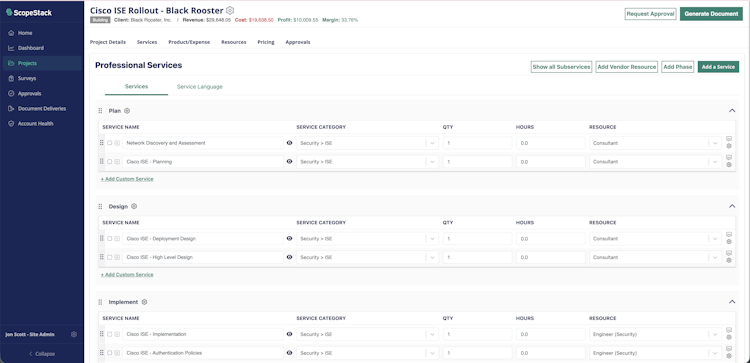Screen dimensions: 750x363
Task: Click Add Custom Service link under Plan
Action: tap(127, 179)
